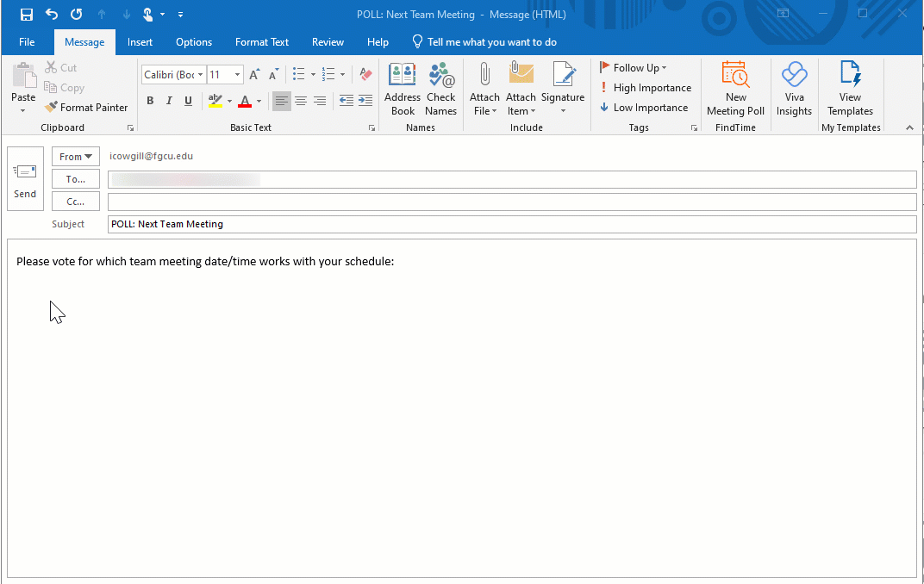Insert a Signature

coord(563,88)
